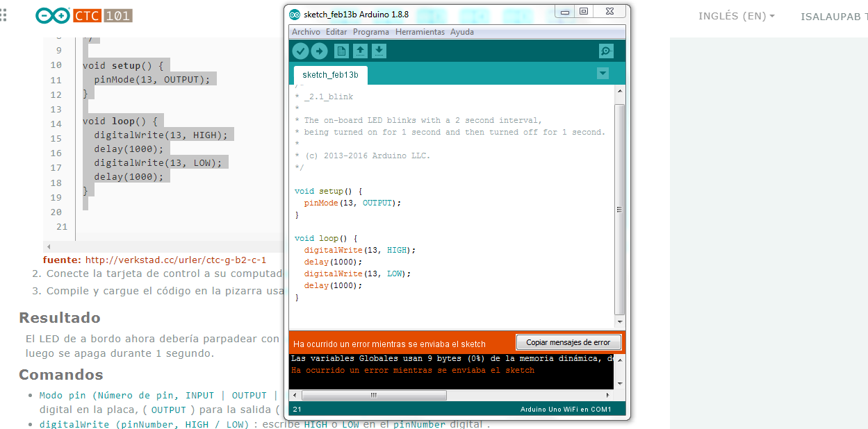Click the Save sketch down-arrow icon
Viewport: 868px width, 429px height.
pos(379,51)
